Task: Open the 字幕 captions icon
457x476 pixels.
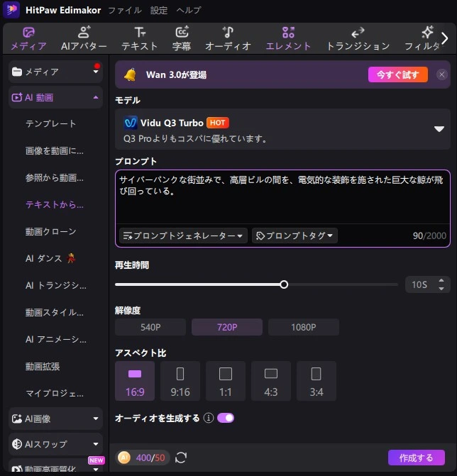Action: (x=182, y=32)
